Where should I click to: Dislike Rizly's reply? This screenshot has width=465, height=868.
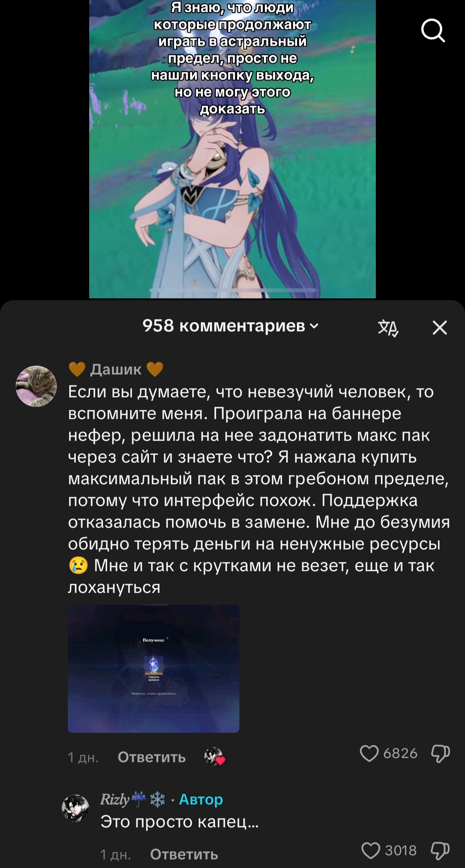pyautogui.click(x=440, y=850)
